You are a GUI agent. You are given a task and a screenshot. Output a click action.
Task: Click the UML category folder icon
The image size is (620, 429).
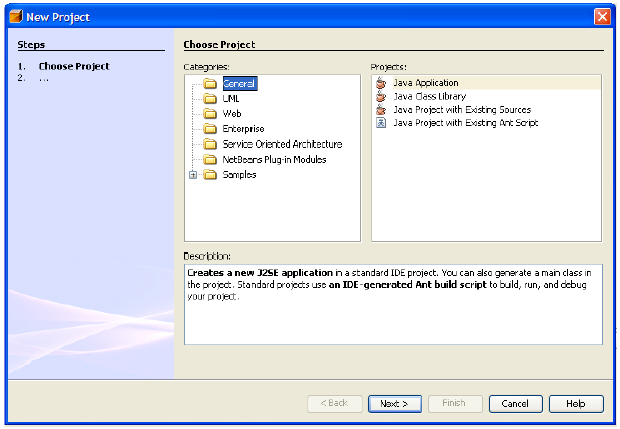210,98
